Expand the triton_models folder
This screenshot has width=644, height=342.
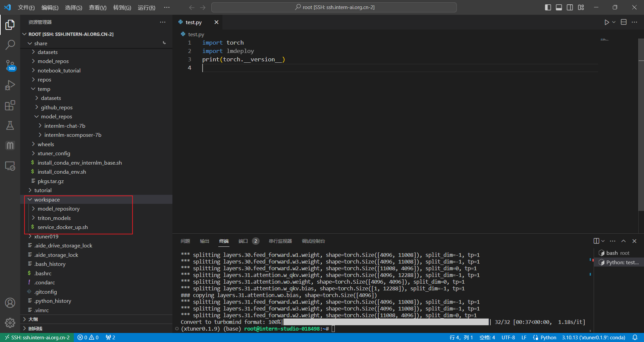pyautogui.click(x=54, y=218)
